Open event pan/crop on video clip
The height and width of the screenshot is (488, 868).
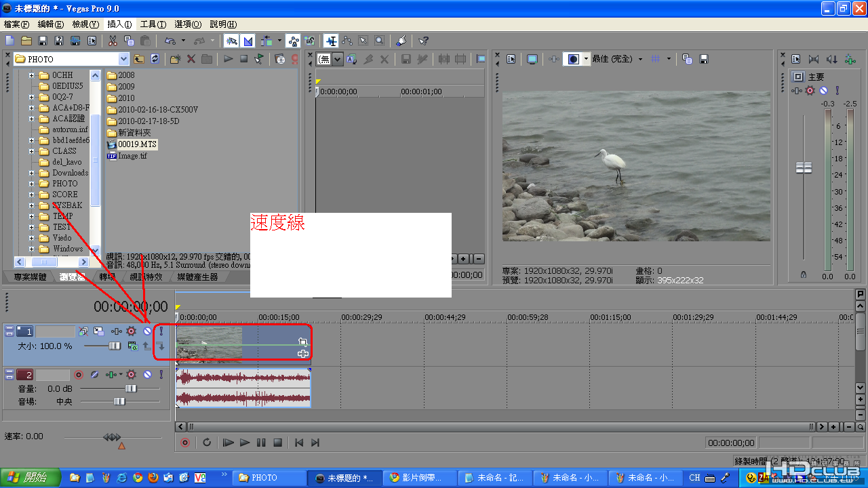pyautogui.click(x=302, y=342)
